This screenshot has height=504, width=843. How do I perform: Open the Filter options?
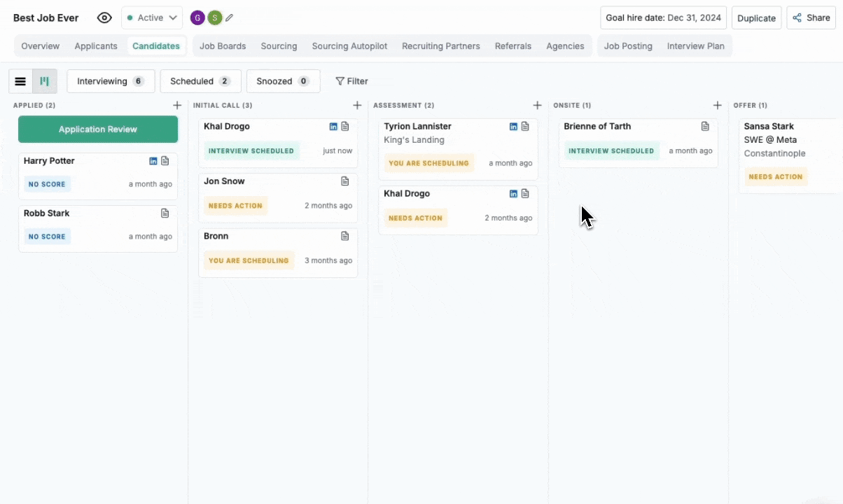(351, 81)
